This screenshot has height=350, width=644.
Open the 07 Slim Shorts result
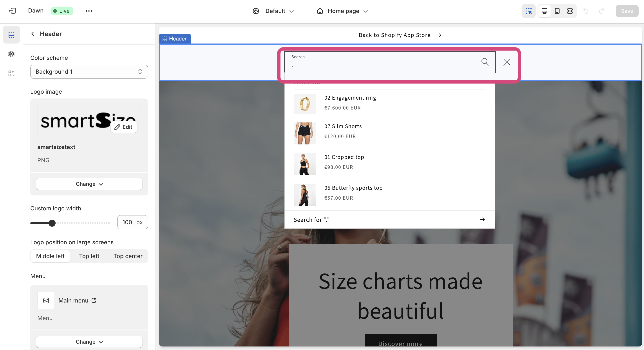tap(389, 133)
